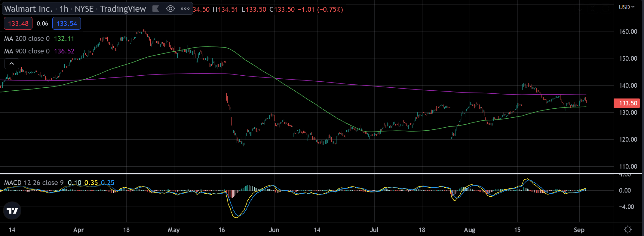Select the MA 200 close indicator legend
Screen dimensions: 644x236
point(27,38)
